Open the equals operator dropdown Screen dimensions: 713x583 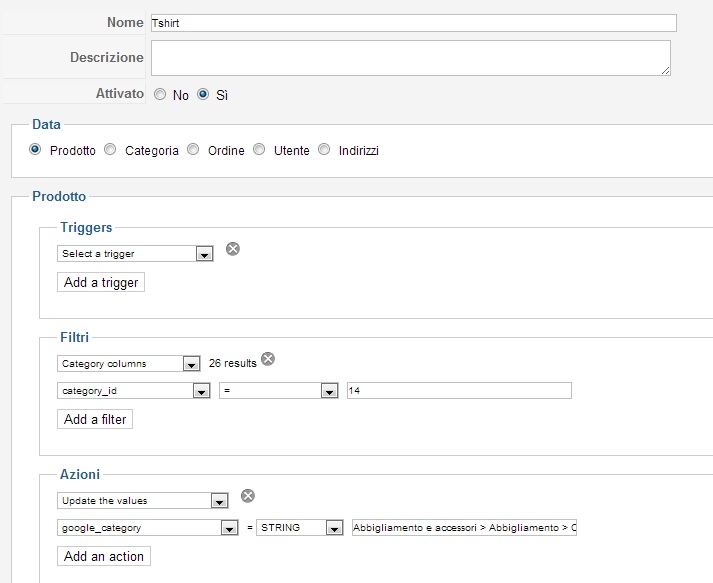coord(279,391)
